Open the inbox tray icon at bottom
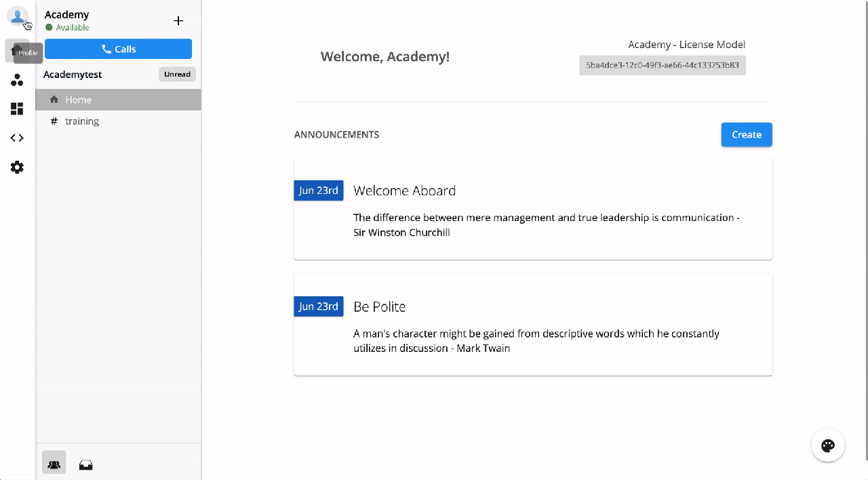The height and width of the screenshot is (480, 868). click(x=85, y=465)
